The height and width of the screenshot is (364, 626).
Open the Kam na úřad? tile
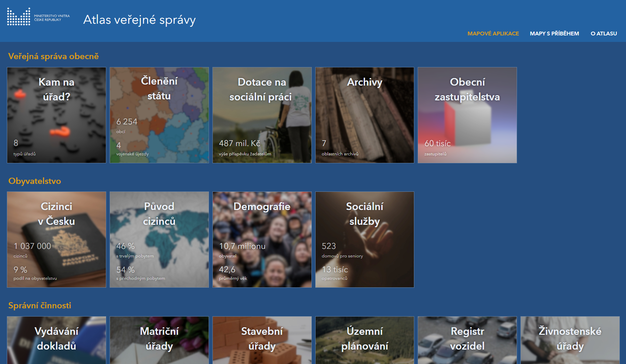tap(56, 115)
